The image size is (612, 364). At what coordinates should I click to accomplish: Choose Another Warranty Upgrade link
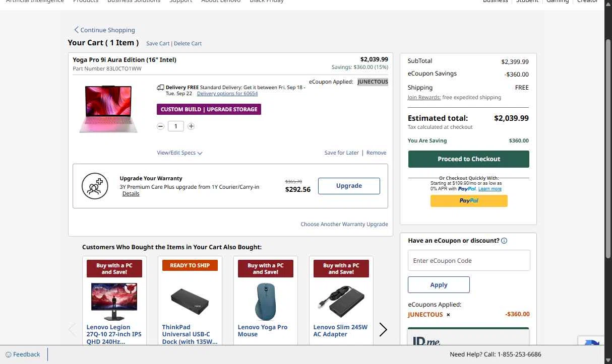click(344, 224)
